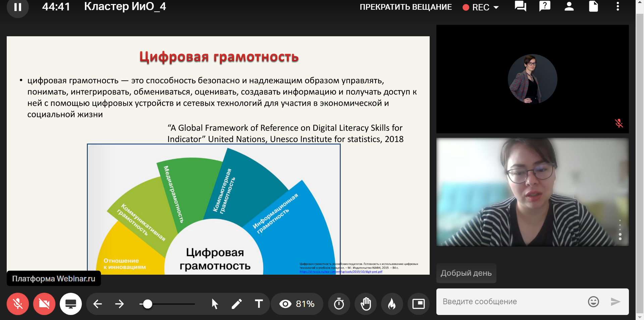This screenshot has height=320, width=644.
Task: Open the chat panel icon
Action: click(x=520, y=6)
